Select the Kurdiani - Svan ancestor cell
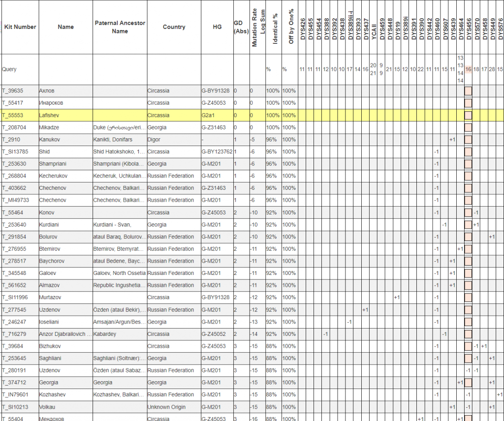The image size is (504, 421). click(x=112, y=225)
